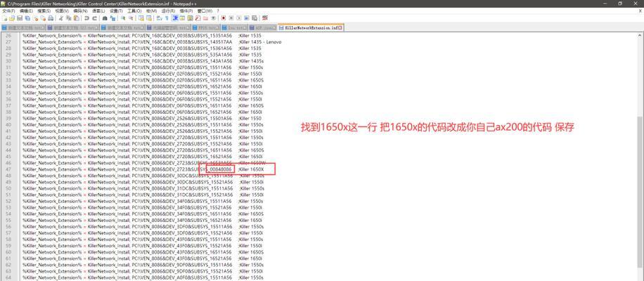This screenshot has width=644, height=281.
Task: Open the 工具(O) menu
Action: pos(134,11)
